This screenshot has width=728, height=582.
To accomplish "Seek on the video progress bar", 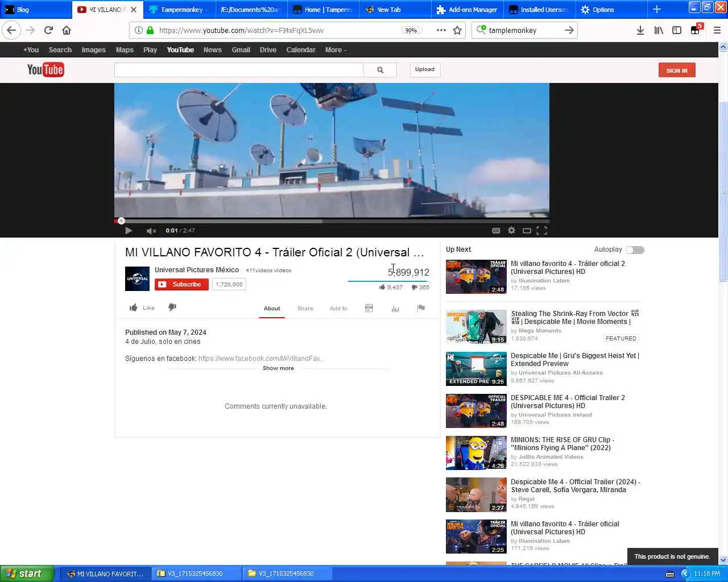I will coord(332,221).
